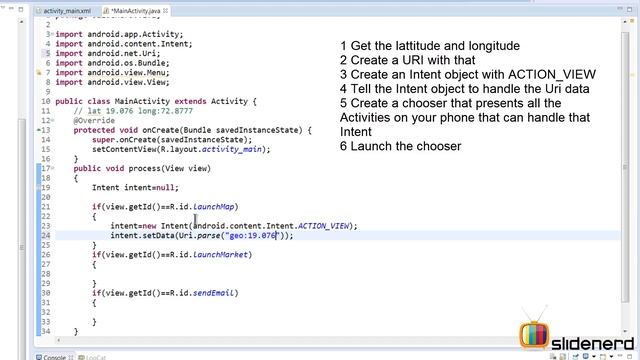Image resolution: width=640 pixels, height=360 pixels.
Task: Click the override indicator on line 13
Action: point(39,130)
